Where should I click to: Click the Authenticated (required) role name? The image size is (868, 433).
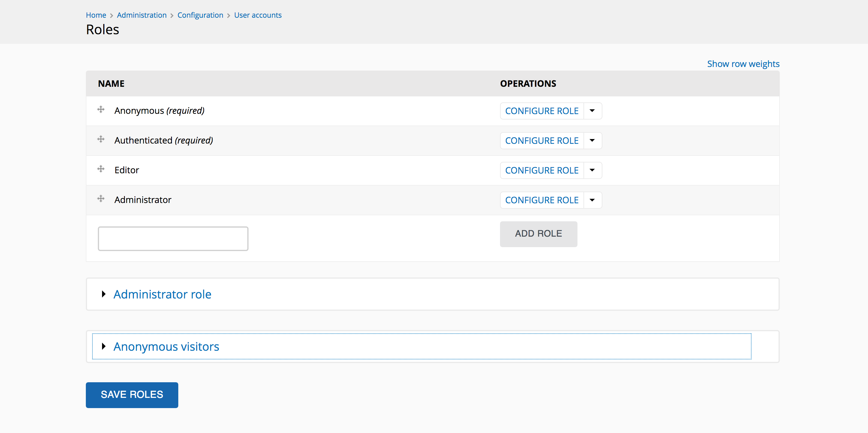tap(164, 140)
